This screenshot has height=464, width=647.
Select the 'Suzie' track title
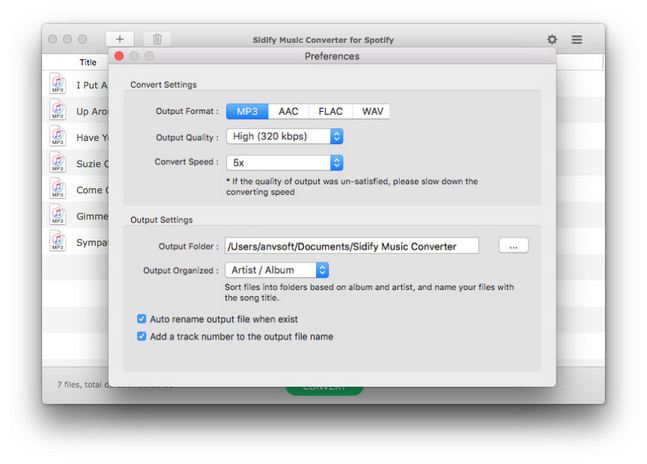(92, 164)
